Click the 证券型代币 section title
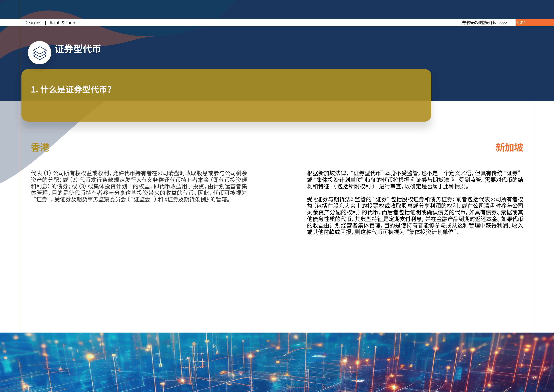Viewport: 554px width, 392px height. [x=78, y=49]
